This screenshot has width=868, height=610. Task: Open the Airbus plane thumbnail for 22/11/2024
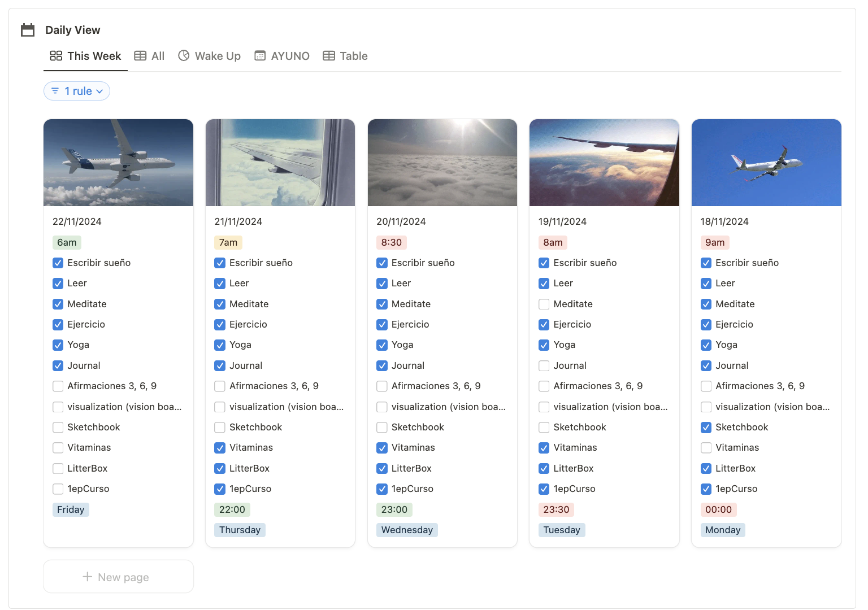(119, 163)
